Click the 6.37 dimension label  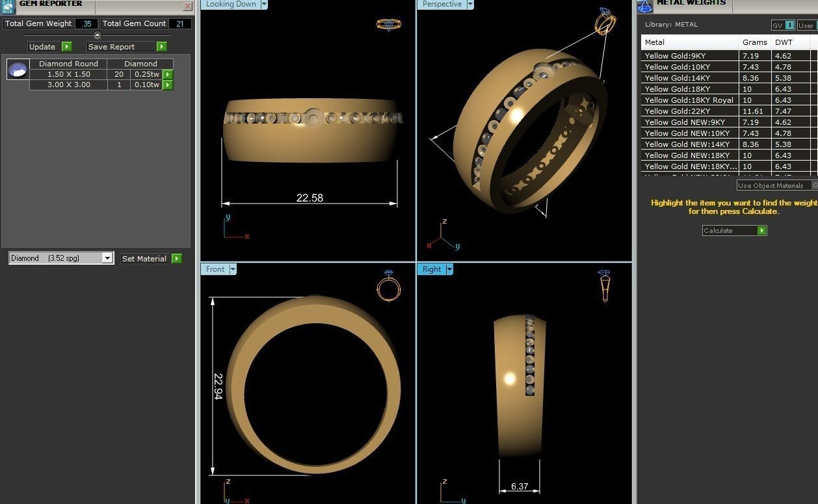click(520, 486)
